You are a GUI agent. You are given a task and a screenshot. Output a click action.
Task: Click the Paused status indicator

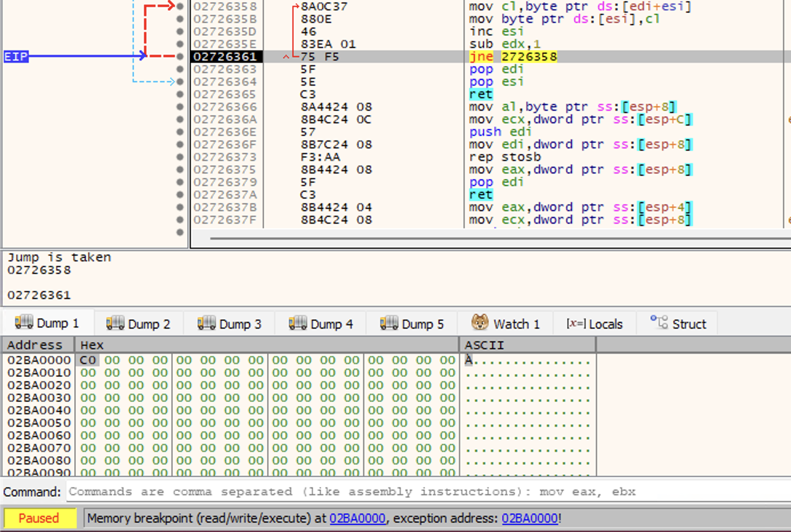point(39,518)
